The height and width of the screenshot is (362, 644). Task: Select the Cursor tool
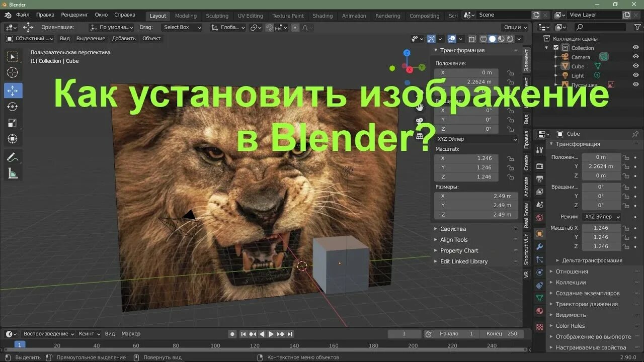pos(13,73)
